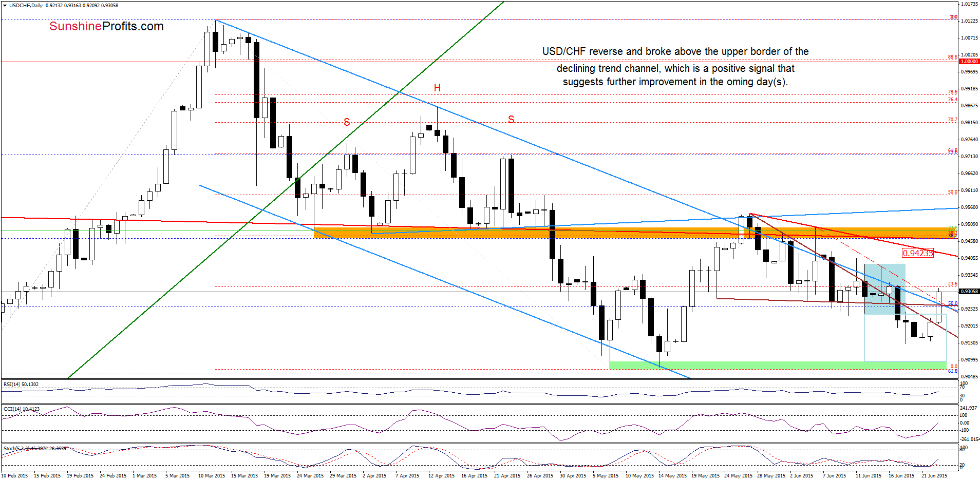Click the 10 Feb 2015 date label
Screen dimensions: 980x480
[15, 476]
